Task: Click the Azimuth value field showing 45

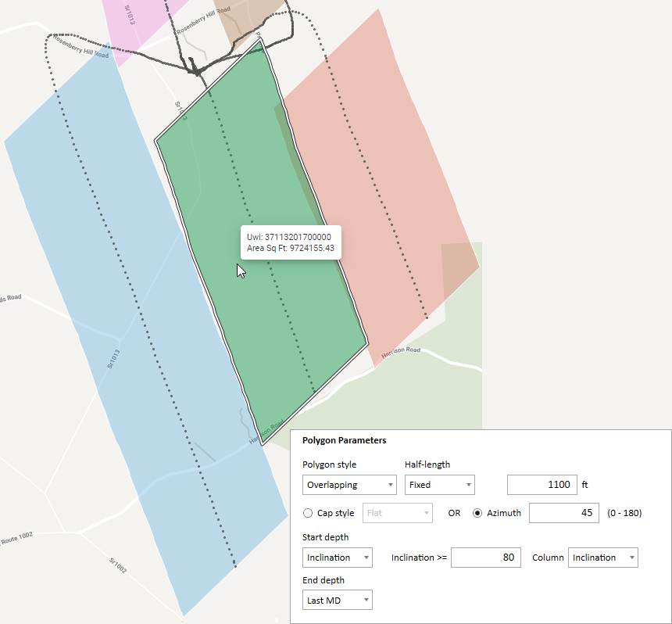Action: pos(563,514)
